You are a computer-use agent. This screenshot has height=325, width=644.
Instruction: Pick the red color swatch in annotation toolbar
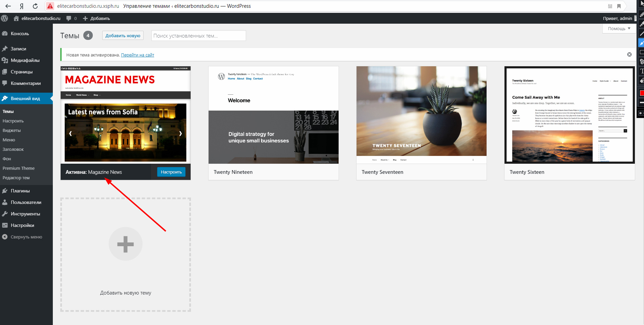[641, 93]
